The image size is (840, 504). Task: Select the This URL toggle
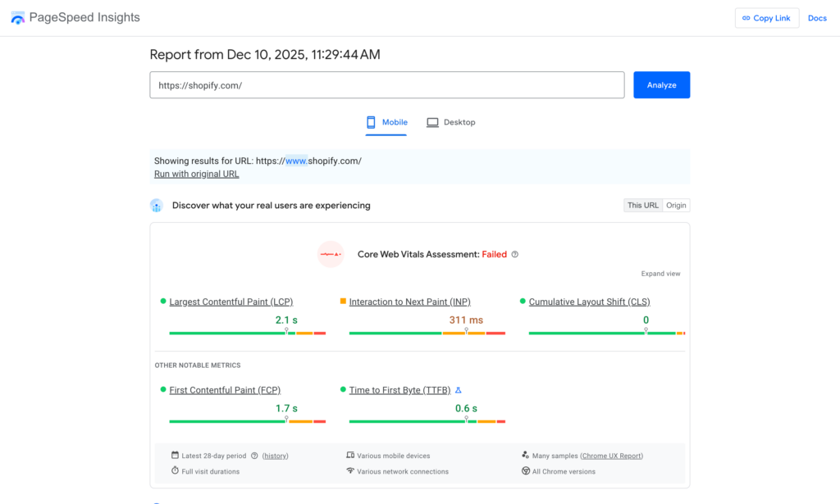[643, 206]
